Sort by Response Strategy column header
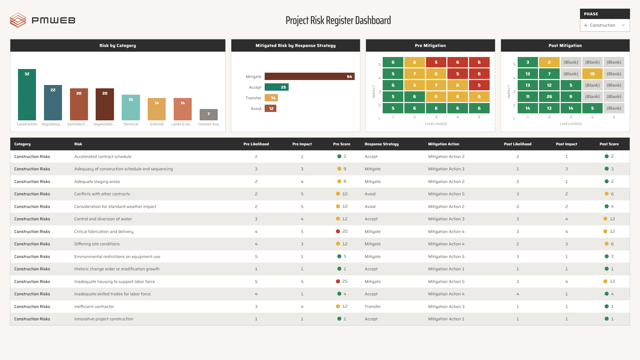Screen dimensions: 640x360 382,144
